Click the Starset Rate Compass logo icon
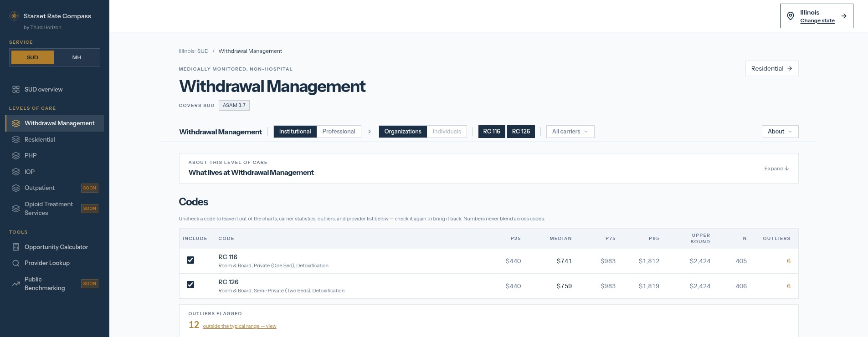Image resolution: width=868 pixels, height=337 pixels. pos(14,16)
